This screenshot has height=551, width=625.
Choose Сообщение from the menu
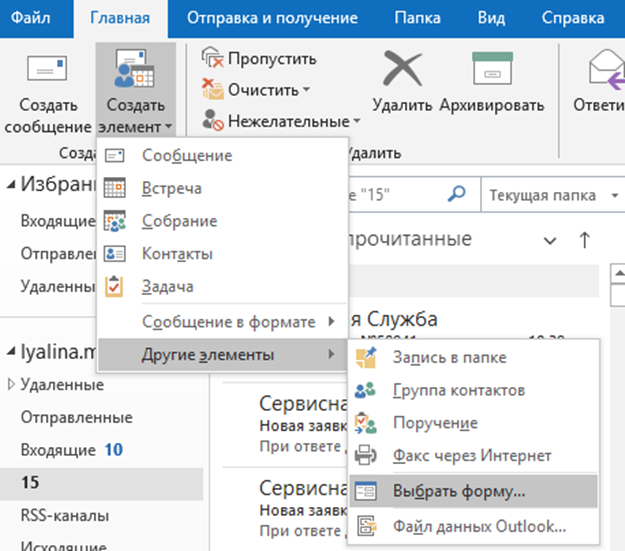(x=223, y=155)
